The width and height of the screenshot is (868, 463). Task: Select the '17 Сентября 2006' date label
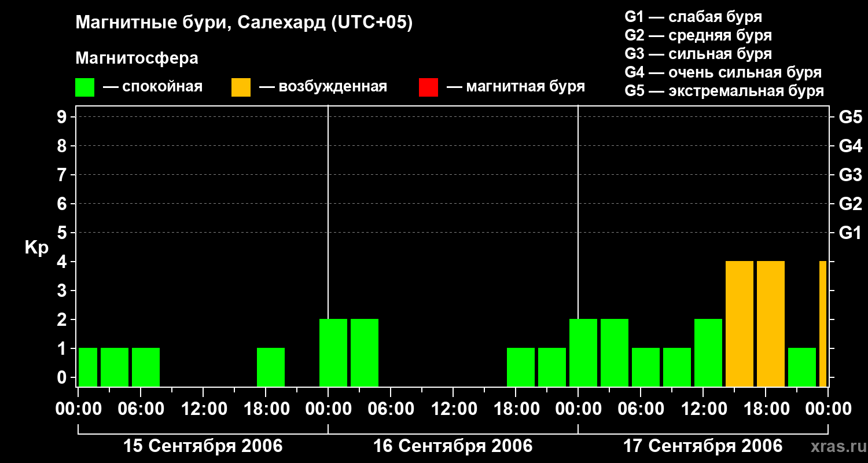[703, 446]
